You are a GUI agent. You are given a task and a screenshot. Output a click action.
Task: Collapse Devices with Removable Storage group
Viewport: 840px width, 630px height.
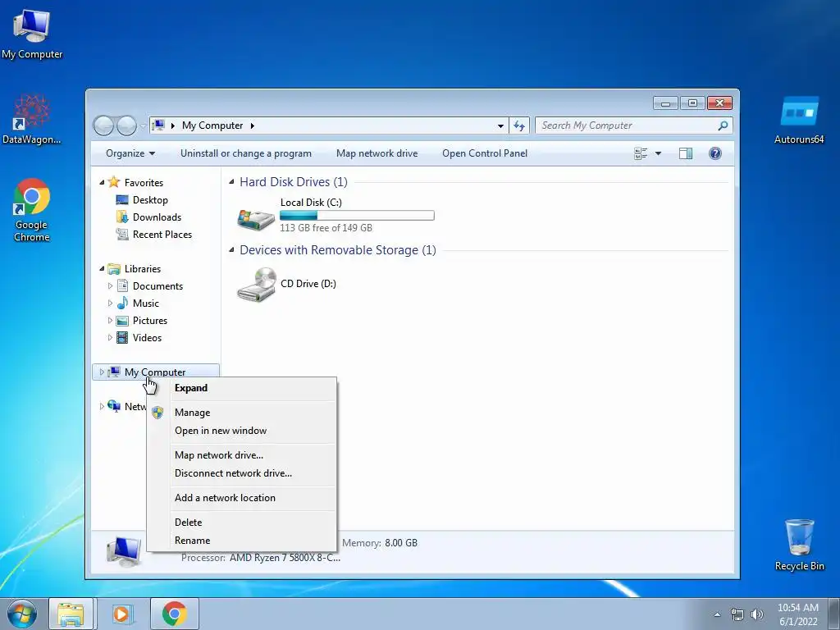click(x=231, y=250)
